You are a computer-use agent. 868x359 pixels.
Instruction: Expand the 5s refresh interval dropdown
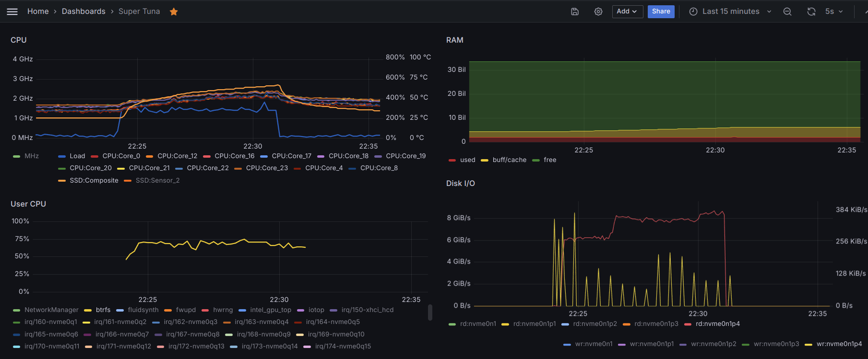(x=834, y=12)
